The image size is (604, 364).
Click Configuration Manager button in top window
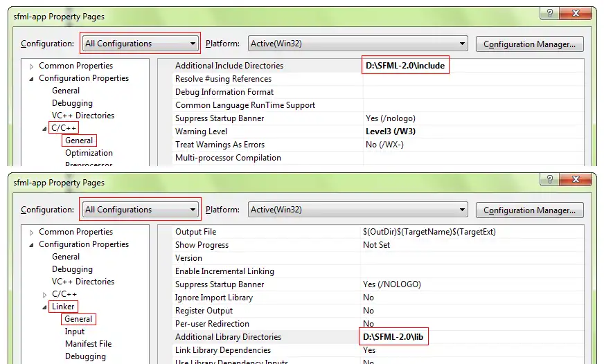(x=530, y=44)
